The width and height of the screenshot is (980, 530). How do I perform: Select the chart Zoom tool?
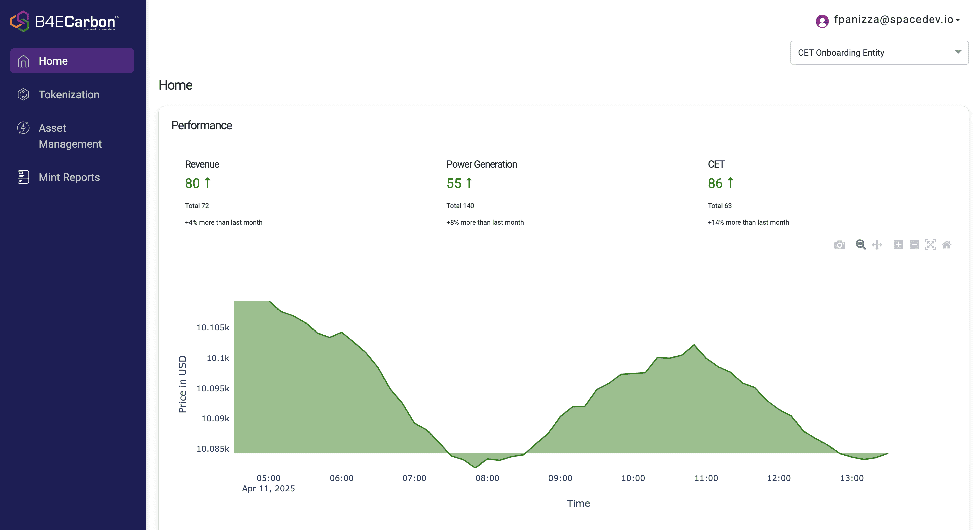(861, 245)
